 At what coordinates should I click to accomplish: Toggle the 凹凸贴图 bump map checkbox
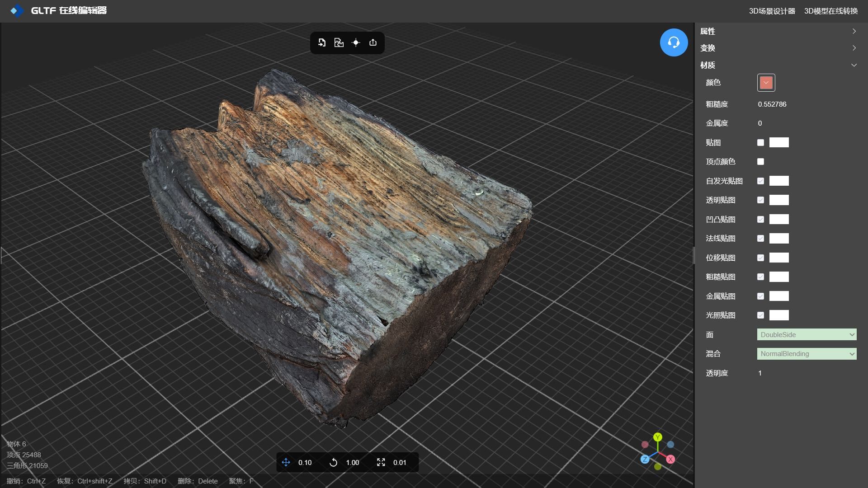tap(760, 219)
